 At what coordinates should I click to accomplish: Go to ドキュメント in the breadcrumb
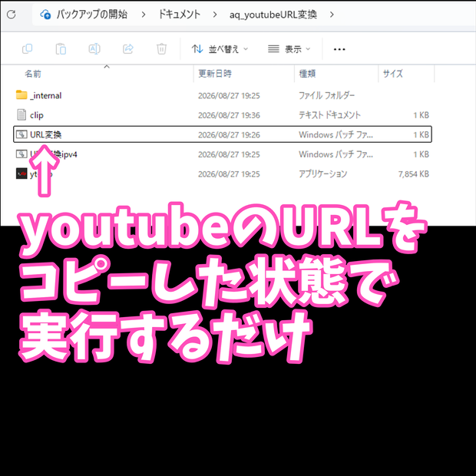click(180, 15)
